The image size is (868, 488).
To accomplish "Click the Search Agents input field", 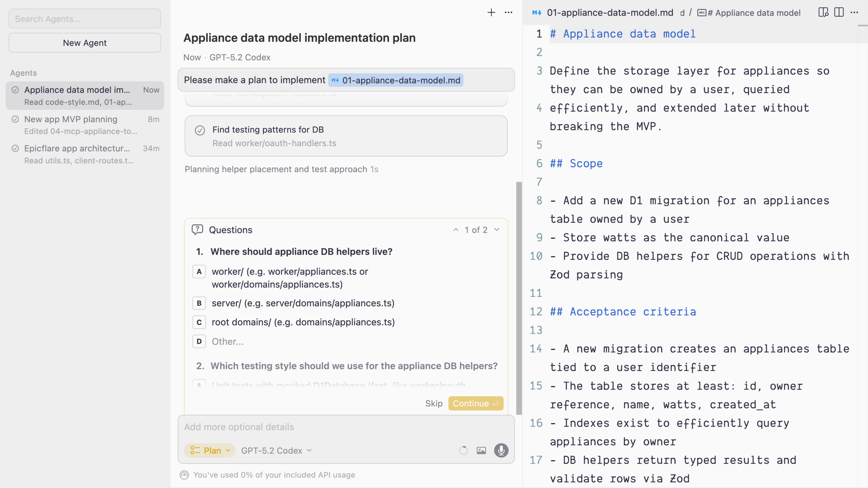I will point(85,19).
